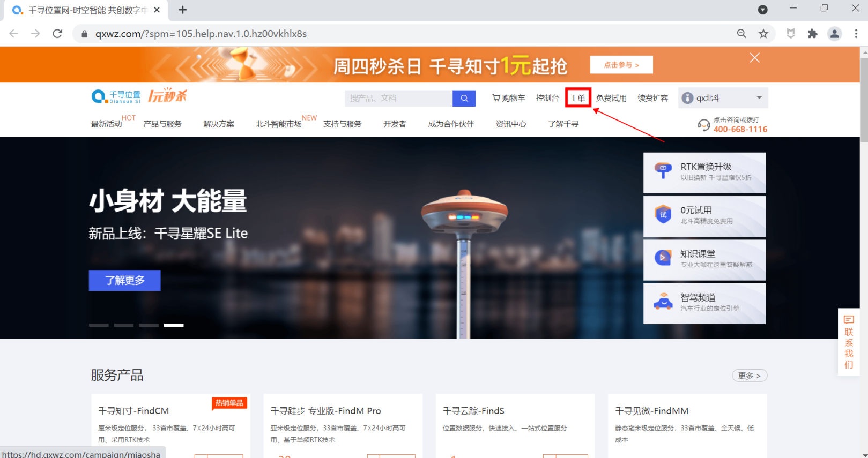Open the 控制台 console link
The image size is (868, 458).
click(547, 98)
